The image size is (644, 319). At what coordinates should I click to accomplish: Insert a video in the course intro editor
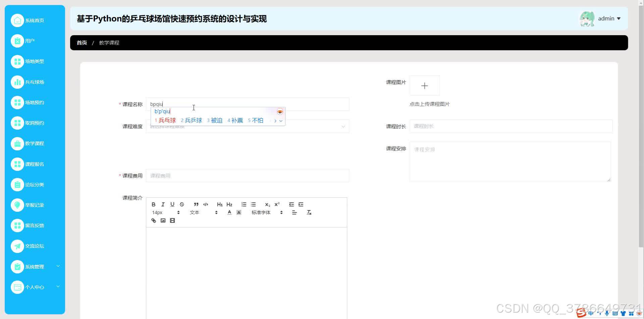click(172, 220)
